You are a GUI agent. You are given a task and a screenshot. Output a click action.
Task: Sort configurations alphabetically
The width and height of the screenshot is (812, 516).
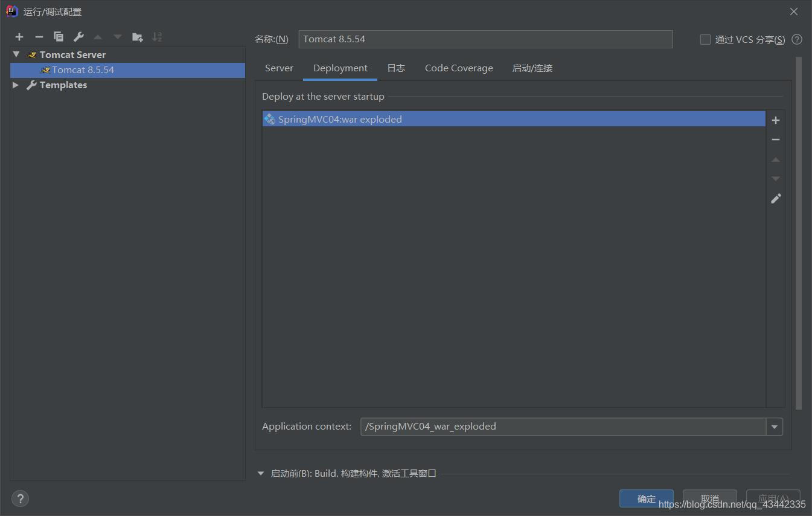coord(157,37)
